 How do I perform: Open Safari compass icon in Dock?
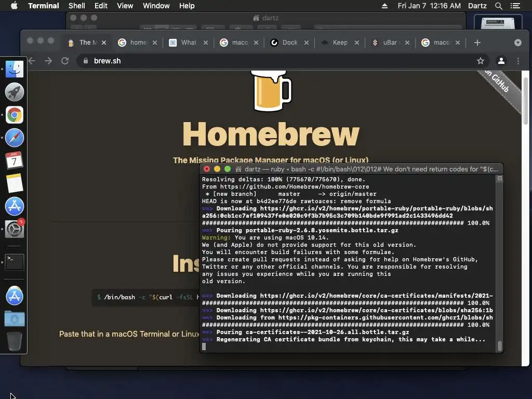tap(14, 138)
